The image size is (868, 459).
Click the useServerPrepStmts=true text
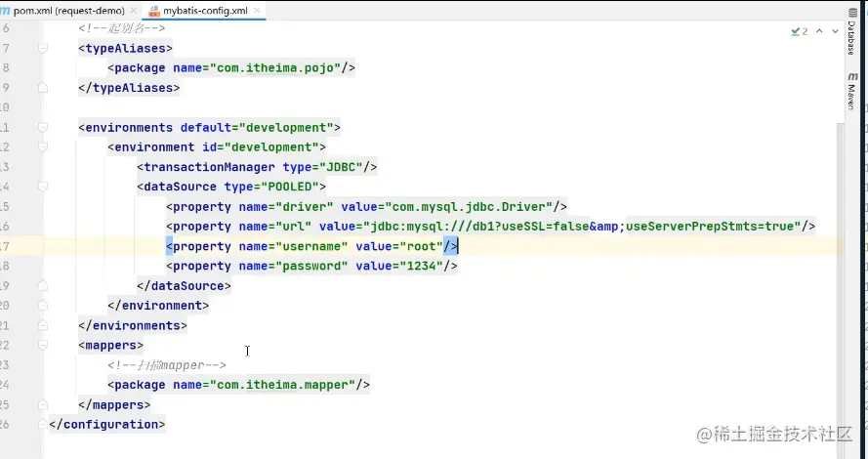click(709, 227)
